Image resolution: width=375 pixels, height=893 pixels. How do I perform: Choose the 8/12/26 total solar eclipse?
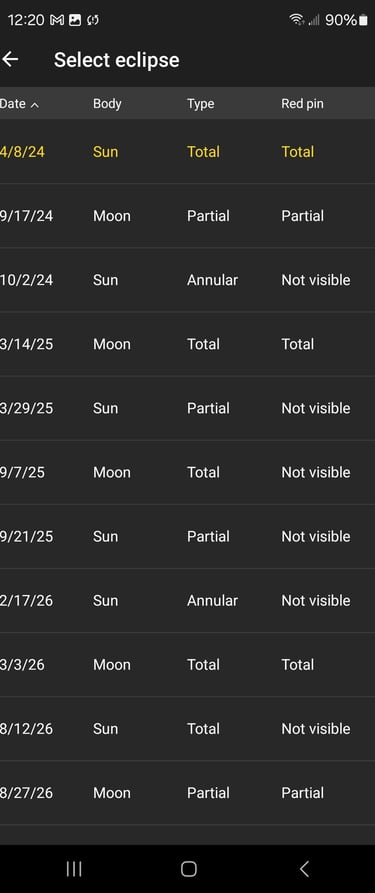tap(188, 728)
